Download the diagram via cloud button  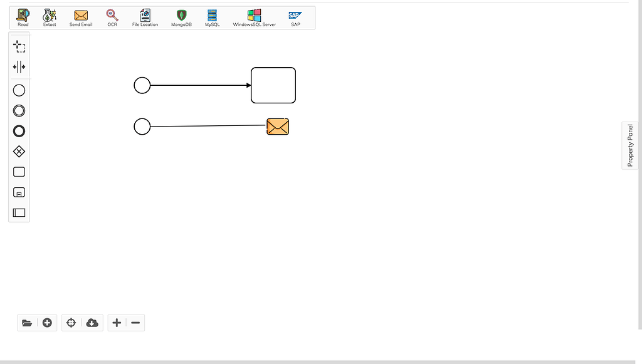click(x=92, y=322)
